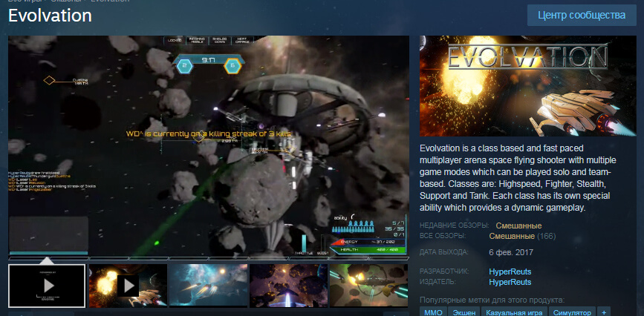Open recent reviews Смешанные summary

pyautogui.click(x=518, y=226)
